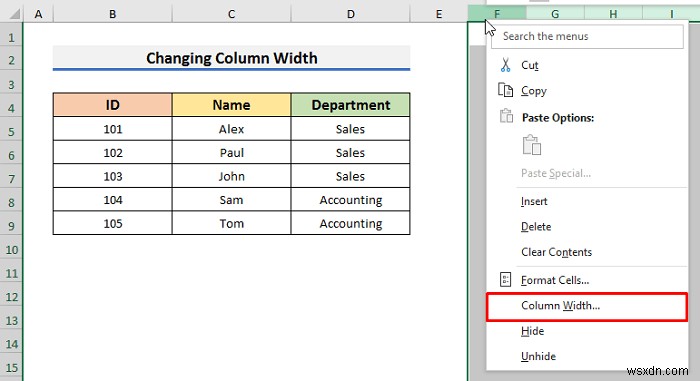Click cell containing 102

point(112,153)
